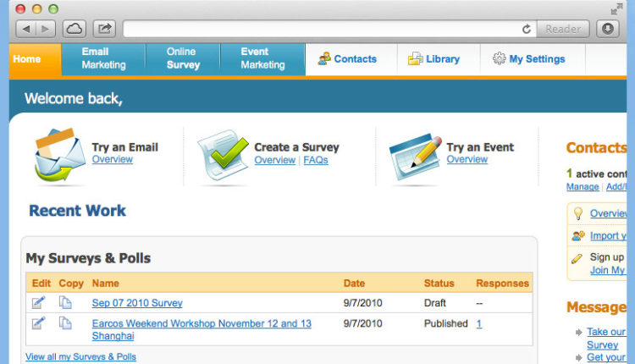
Task: Open the browser Downloads button
Action: point(608,29)
